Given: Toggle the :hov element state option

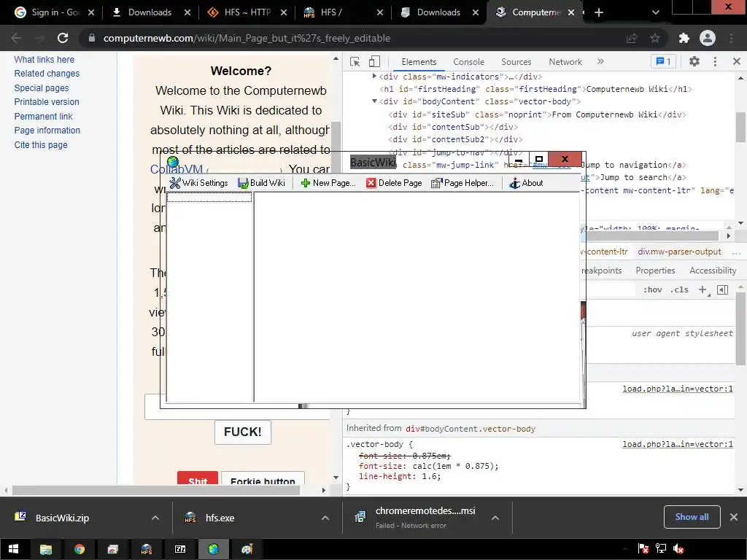Looking at the screenshot, I should coord(652,289).
